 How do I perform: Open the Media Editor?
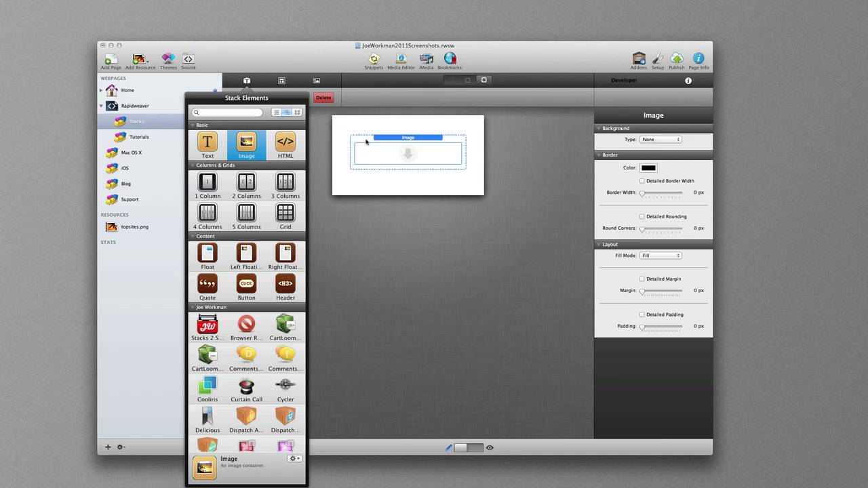point(401,60)
